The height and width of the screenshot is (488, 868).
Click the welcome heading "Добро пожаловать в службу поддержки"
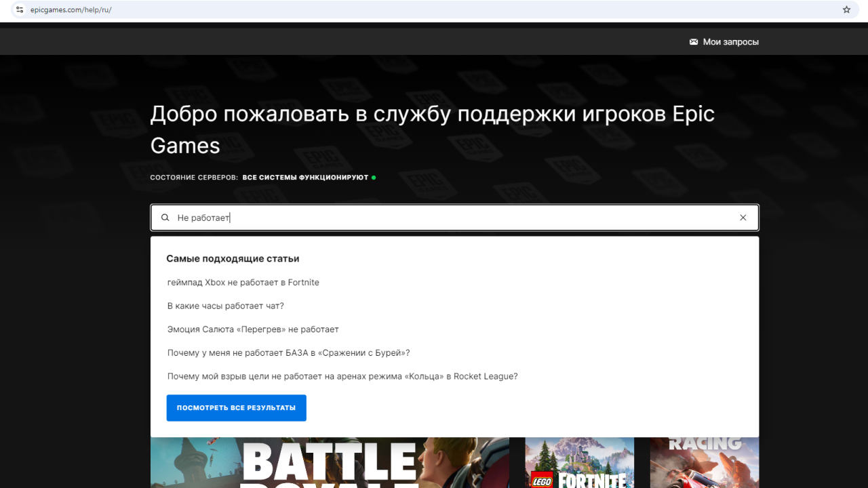click(433, 129)
